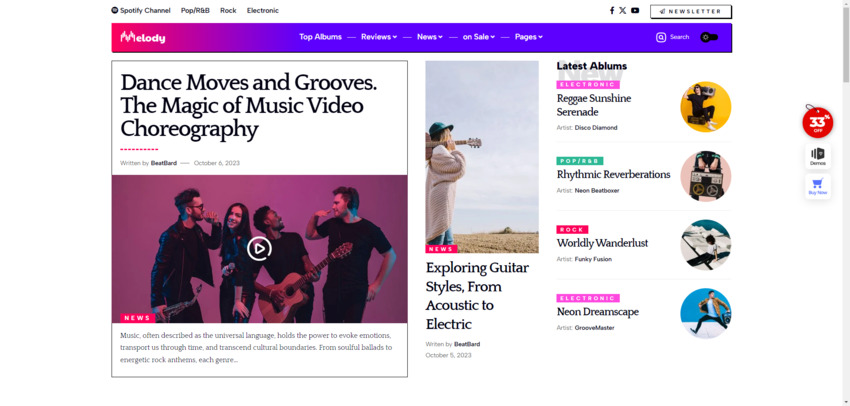Open the YouTube social icon

coord(635,10)
